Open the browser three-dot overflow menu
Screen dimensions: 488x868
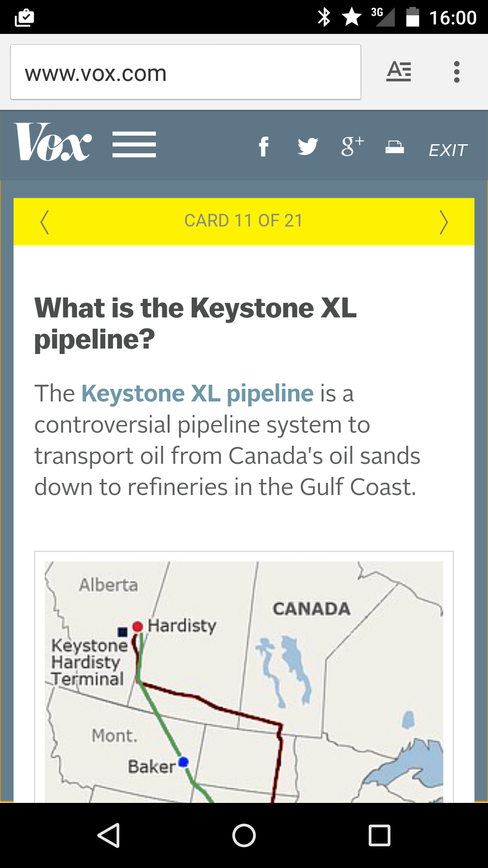[457, 72]
